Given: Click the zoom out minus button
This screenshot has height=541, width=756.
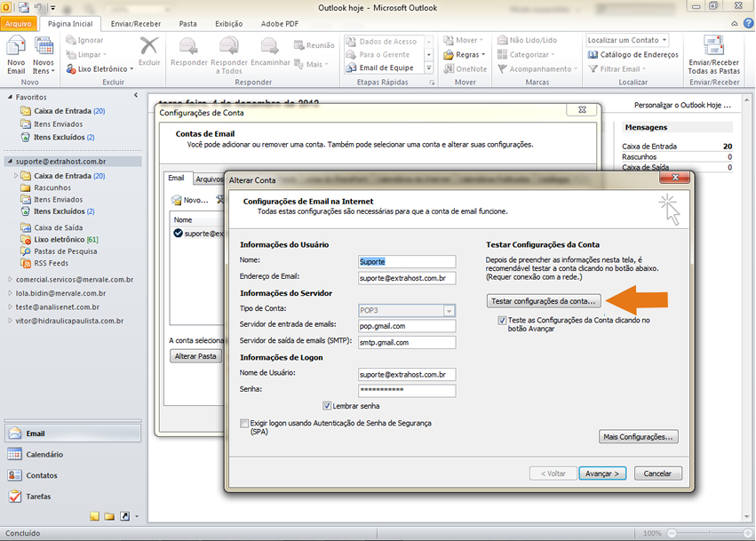Looking at the screenshot, I should point(672,533).
